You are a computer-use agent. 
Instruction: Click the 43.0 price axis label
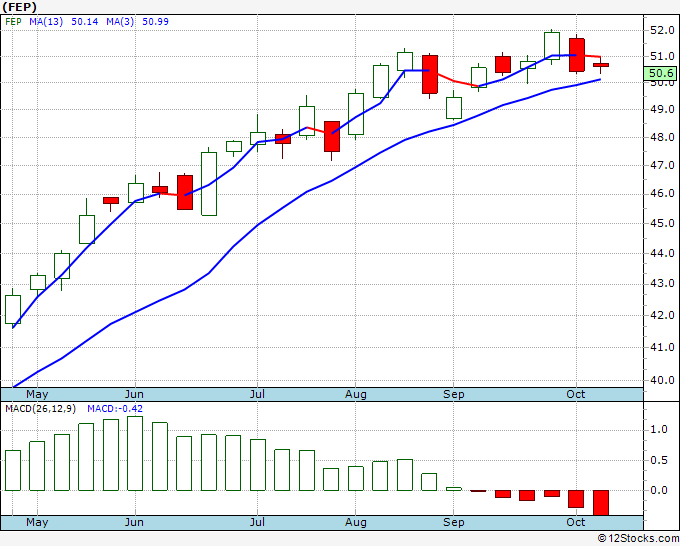(x=662, y=283)
